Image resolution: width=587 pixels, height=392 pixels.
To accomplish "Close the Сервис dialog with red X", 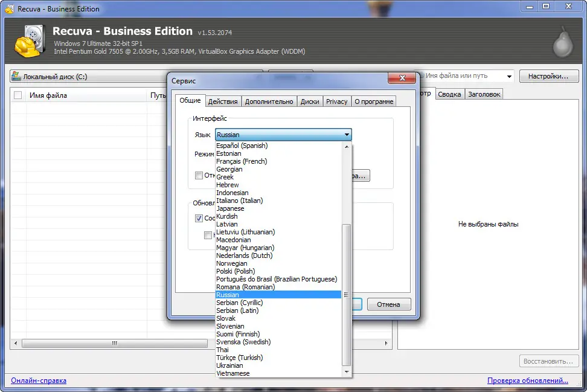I will point(402,78).
